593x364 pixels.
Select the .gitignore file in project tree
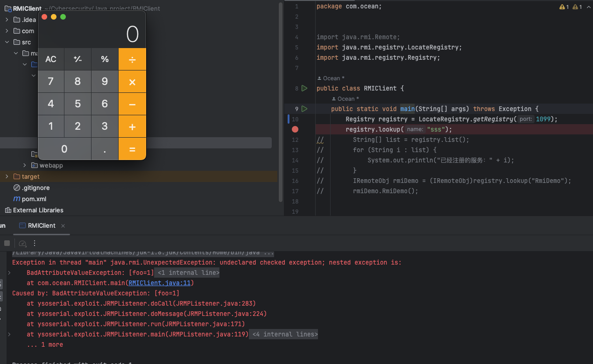click(x=35, y=188)
